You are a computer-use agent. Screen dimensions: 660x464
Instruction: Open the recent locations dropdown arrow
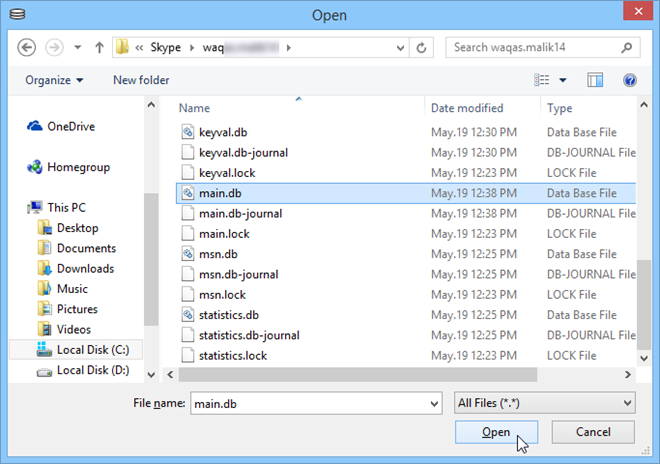pos(78,47)
